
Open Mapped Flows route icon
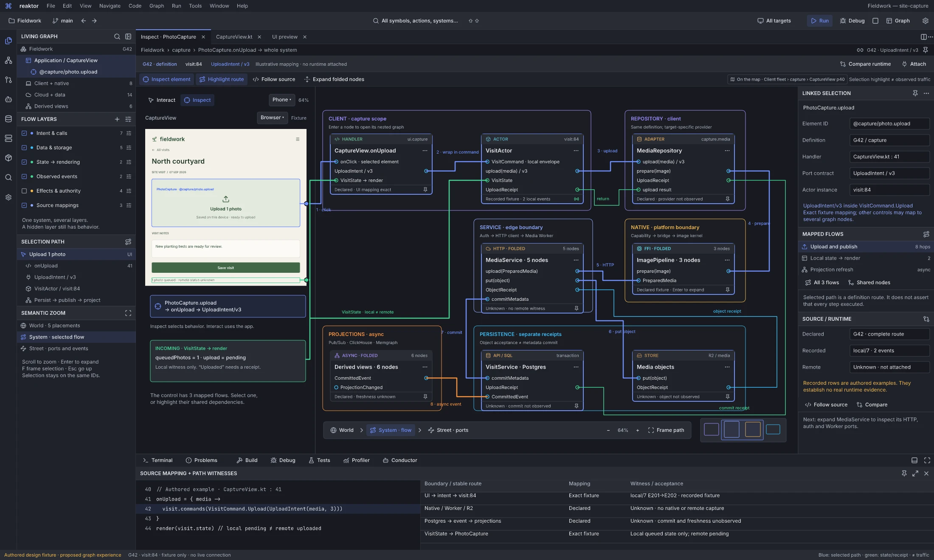(x=926, y=234)
